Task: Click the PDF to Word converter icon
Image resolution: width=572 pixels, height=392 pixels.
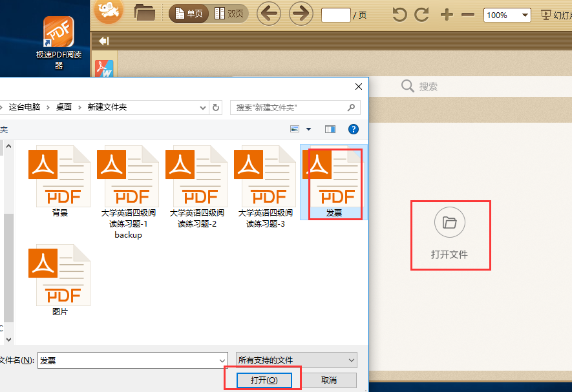Action: [104, 68]
